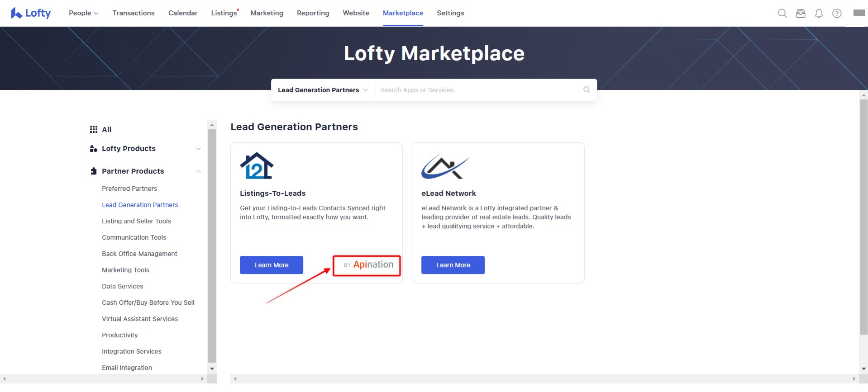
Task: Click the sidebar scroll down arrow
Action: click(x=212, y=368)
